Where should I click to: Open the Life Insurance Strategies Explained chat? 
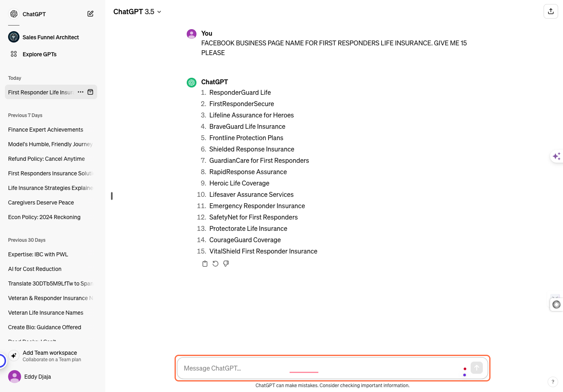(x=50, y=188)
